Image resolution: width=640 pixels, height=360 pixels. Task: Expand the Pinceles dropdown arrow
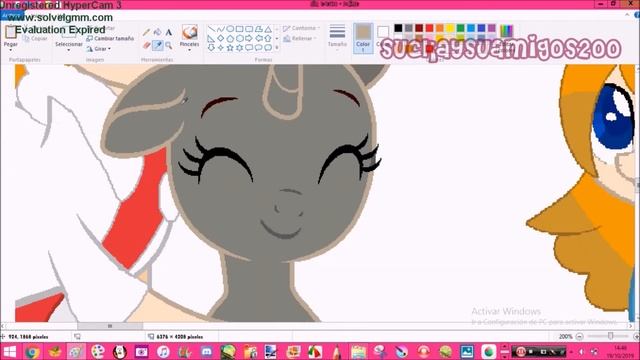click(189, 50)
